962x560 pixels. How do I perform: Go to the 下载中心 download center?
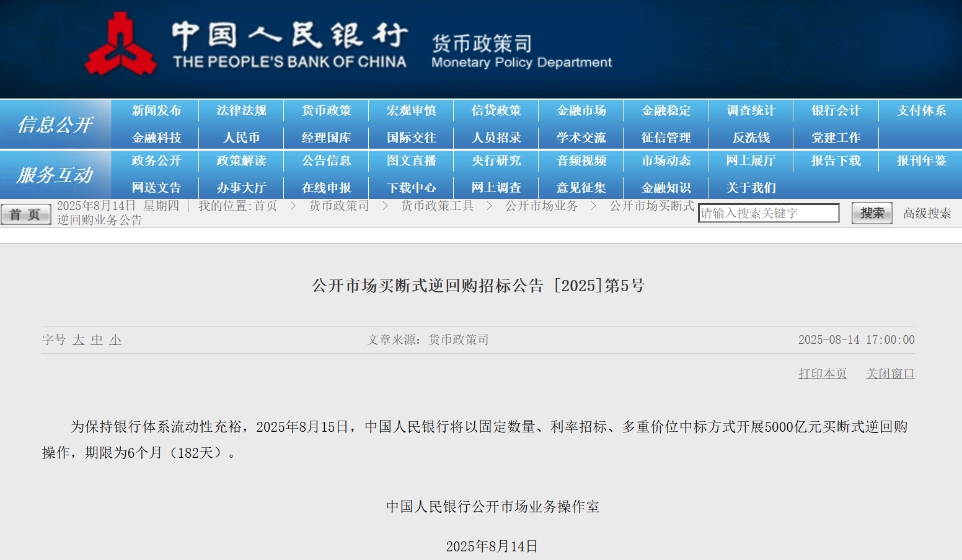click(411, 188)
